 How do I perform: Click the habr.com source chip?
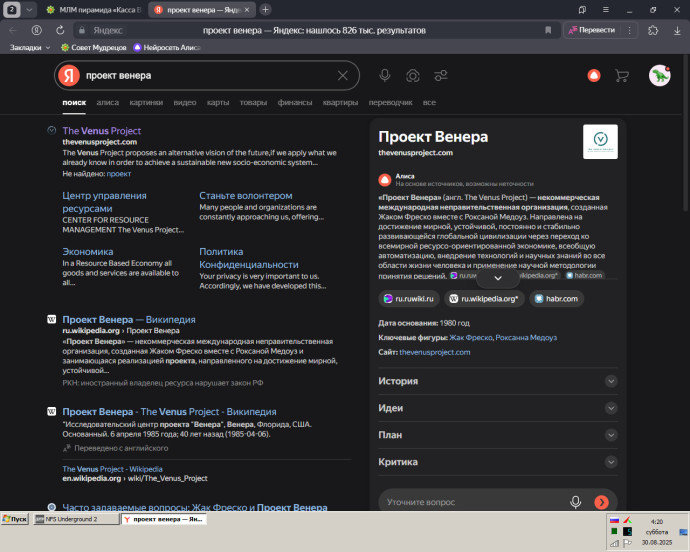pyautogui.click(x=556, y=298)
